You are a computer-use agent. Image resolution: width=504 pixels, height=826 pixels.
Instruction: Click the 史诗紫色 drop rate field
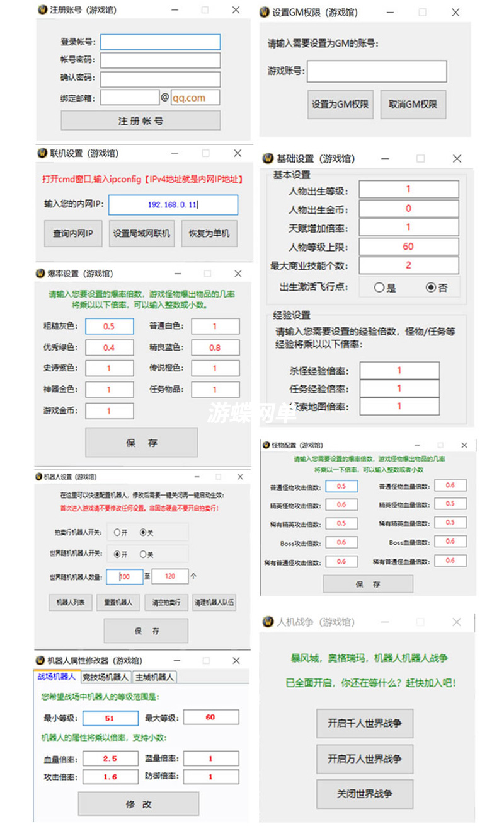(x=110, y=368)
